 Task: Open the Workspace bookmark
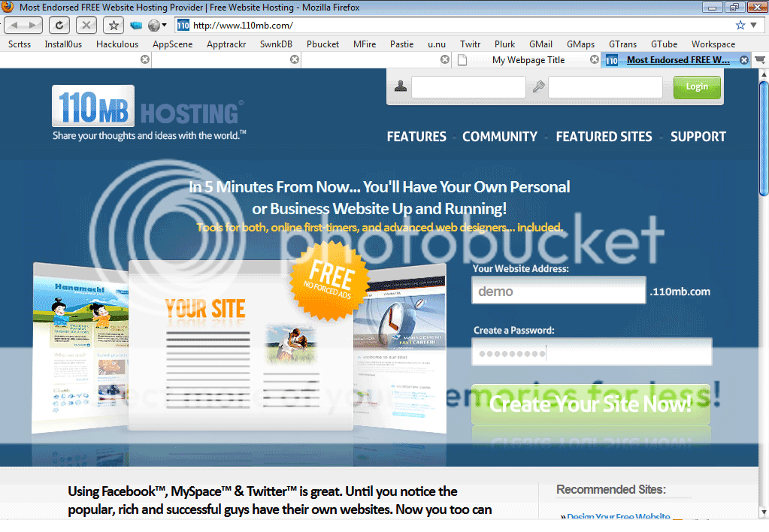pyautogui.click(x=713, y=44)
